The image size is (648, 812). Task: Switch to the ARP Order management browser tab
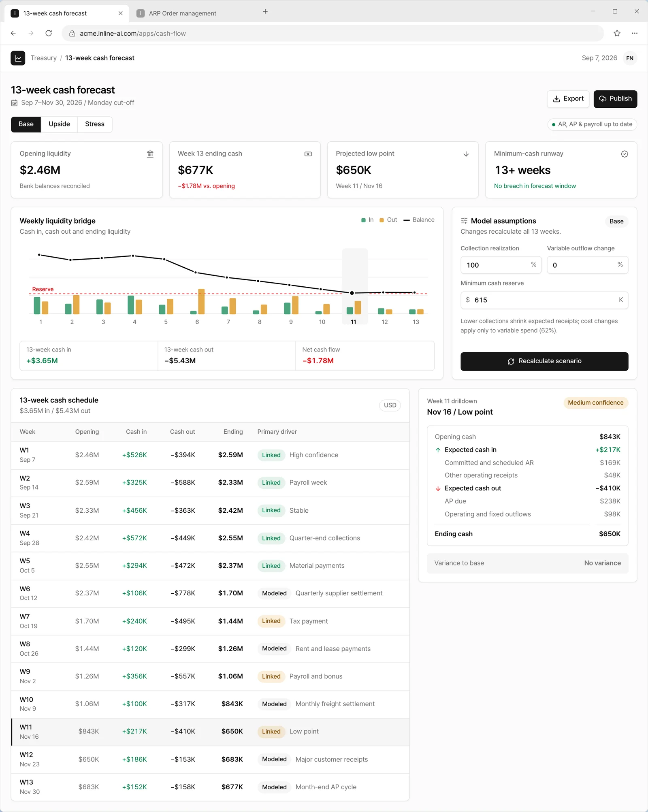click(182, 13)
